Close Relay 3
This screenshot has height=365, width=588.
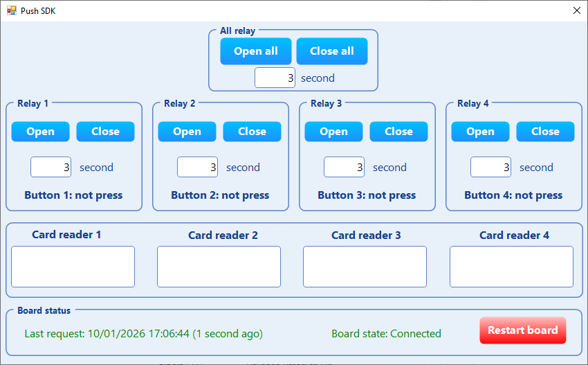pos(398,132)
